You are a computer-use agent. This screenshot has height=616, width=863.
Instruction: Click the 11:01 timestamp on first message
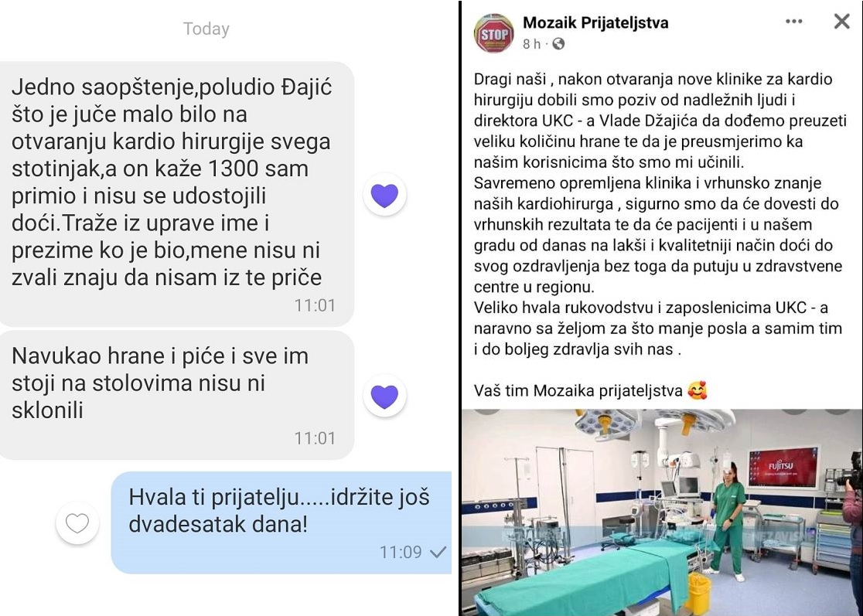tap(315, 305)
